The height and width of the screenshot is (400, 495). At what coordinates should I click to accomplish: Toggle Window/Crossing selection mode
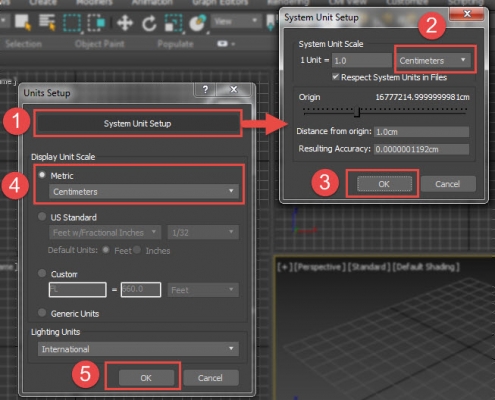96,23
